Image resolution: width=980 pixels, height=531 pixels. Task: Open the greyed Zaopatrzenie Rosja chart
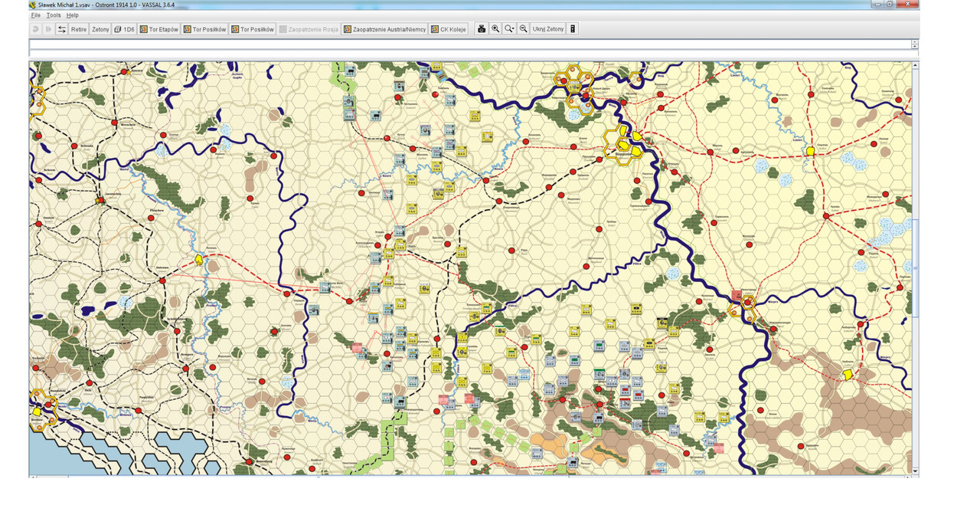[x=309, y=29]
